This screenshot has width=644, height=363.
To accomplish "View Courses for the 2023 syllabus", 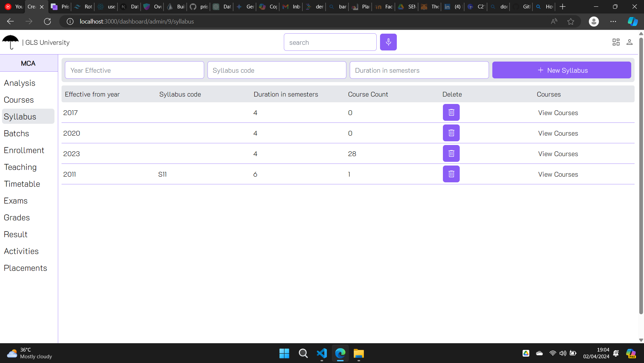I will coord(558,154).
